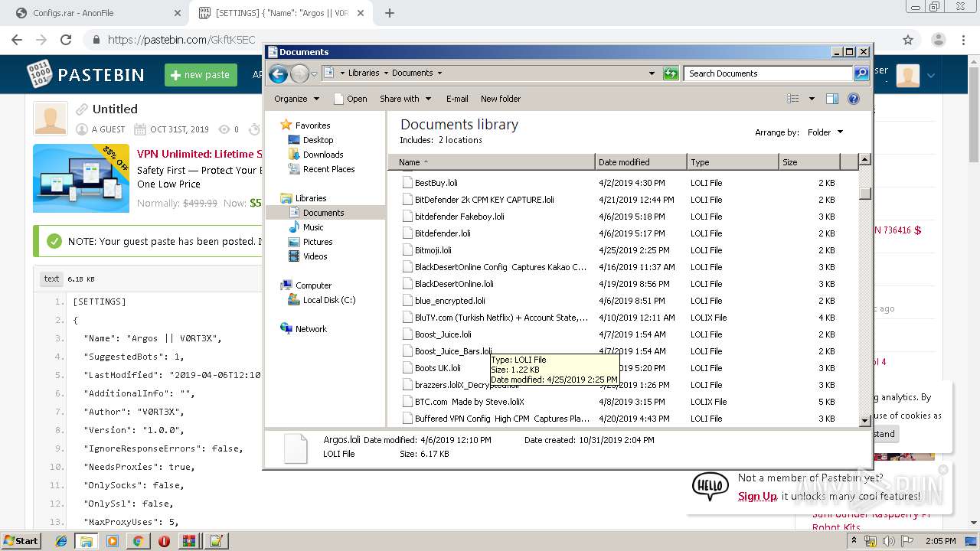
Task: Select Computer in navigation pane
Action: [313, 285]
